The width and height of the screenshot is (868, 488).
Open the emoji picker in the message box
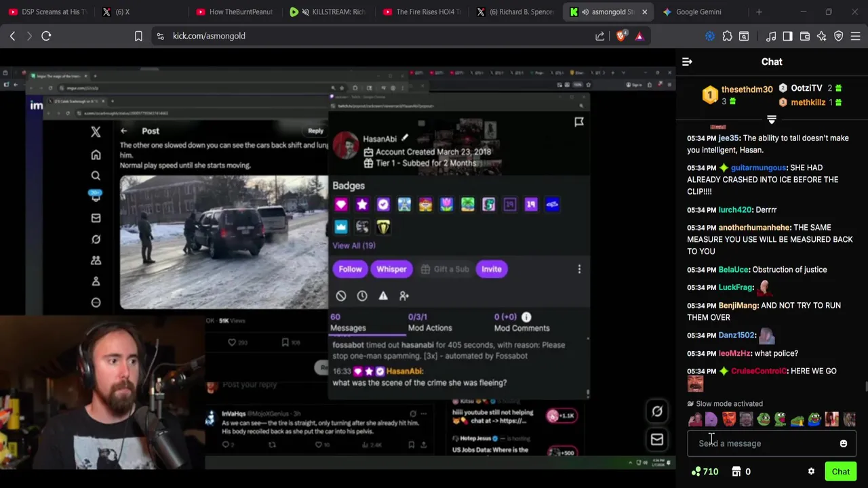click(x=844, y=444)
